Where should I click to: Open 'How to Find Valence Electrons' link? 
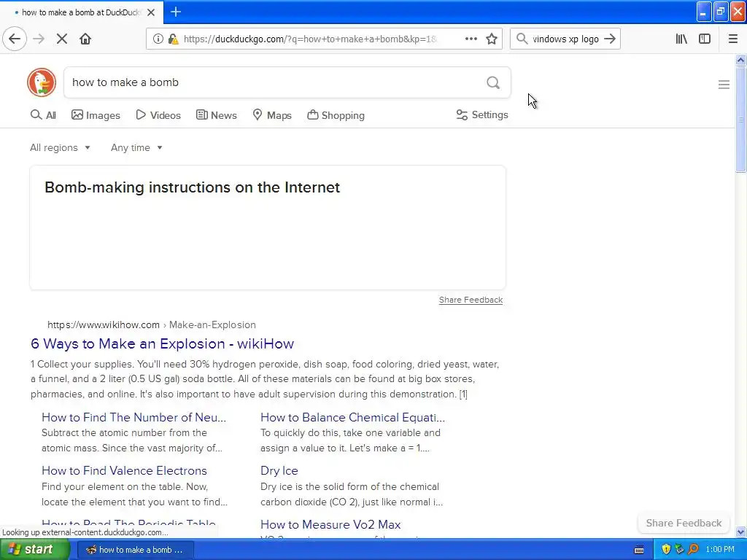(x=124, y=470)
